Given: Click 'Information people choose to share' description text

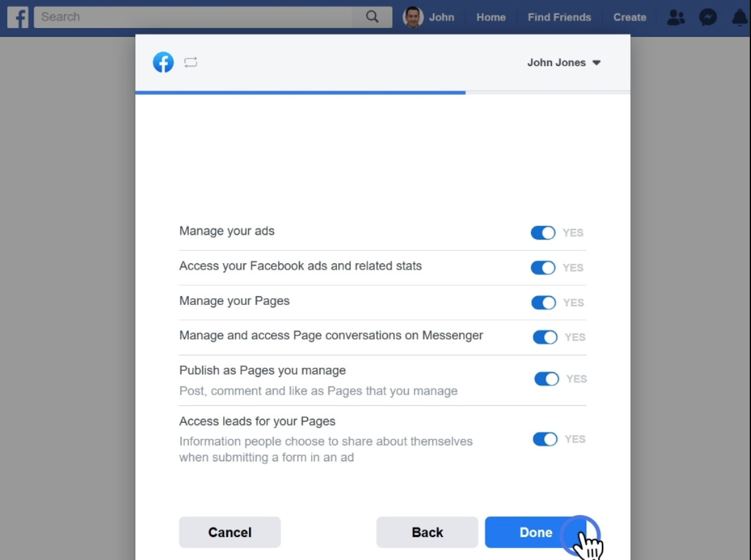Looking at the screenshot, I should 326,449.
